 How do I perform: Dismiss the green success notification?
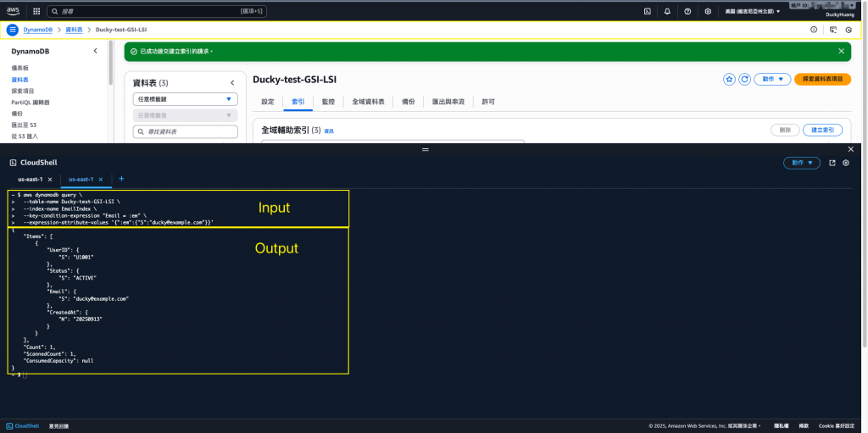coord(842,51)
